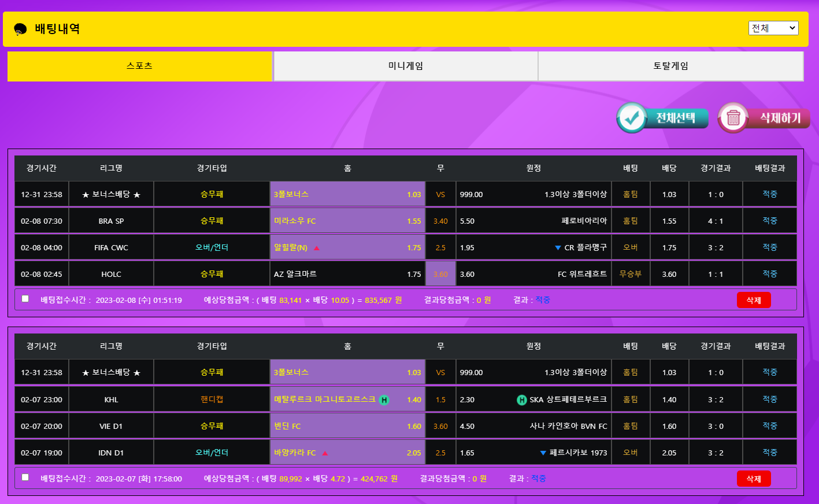Click the blue down arrow beside CR 플라멩구
Viewport: 819px width, 504px height.
click(558, 248)
